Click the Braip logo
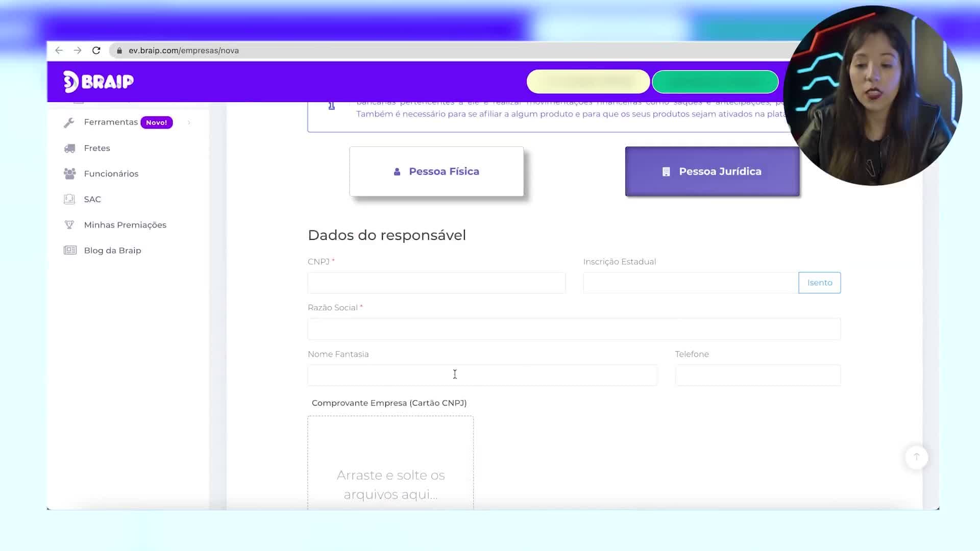980x551 pixels. pyautogui.click(x=98, y=82)
